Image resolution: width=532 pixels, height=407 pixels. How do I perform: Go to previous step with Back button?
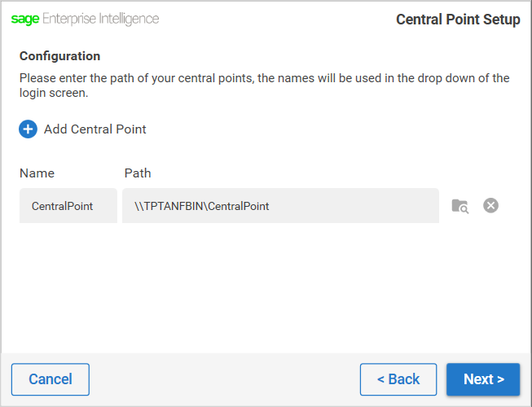[398, 379]
